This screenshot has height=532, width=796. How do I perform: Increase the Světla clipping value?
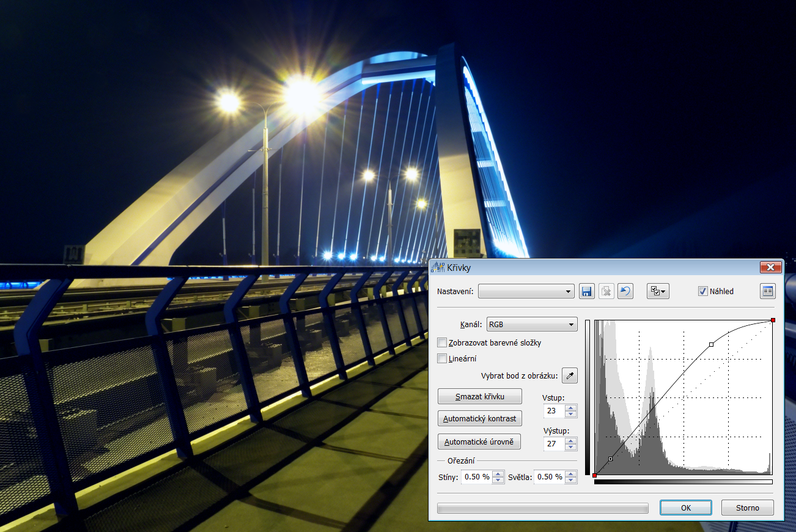coord(571,474)
